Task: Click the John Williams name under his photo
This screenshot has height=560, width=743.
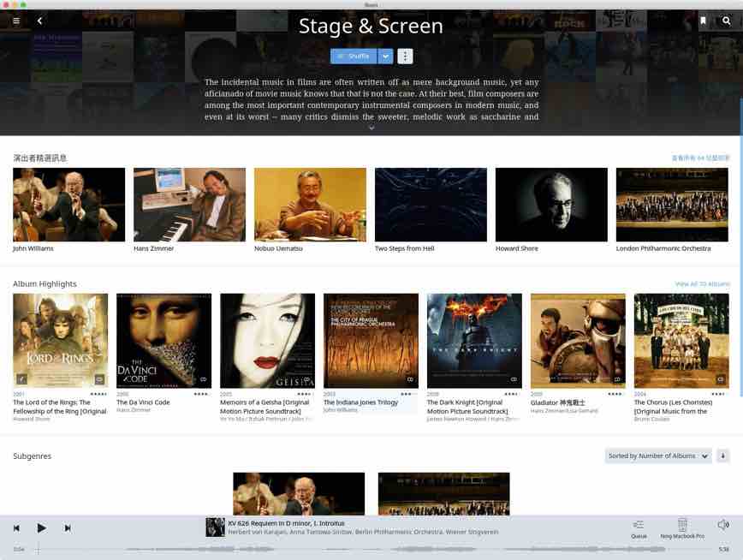Action: click(x=33, y=248)
